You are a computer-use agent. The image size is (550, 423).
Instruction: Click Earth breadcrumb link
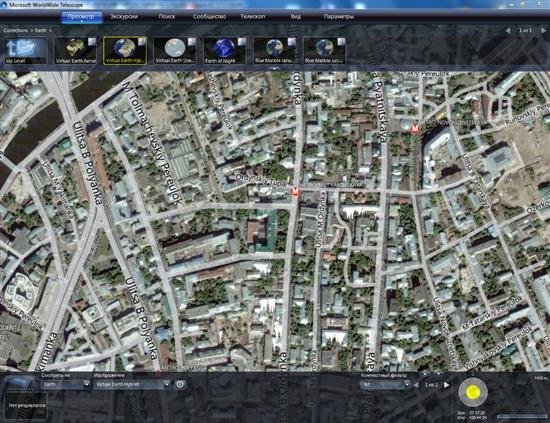click(x=41, y=31)
